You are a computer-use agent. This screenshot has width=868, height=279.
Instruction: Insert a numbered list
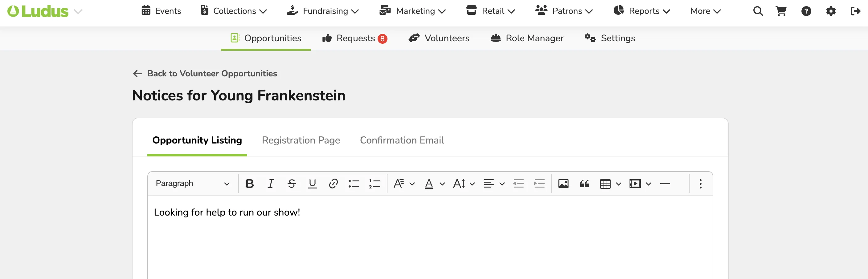(375, 184)
